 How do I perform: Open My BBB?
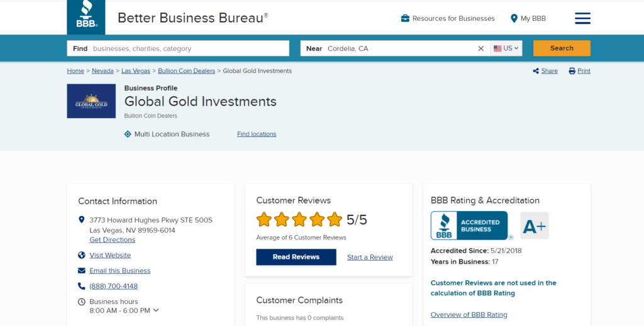(x=528, y=18)
